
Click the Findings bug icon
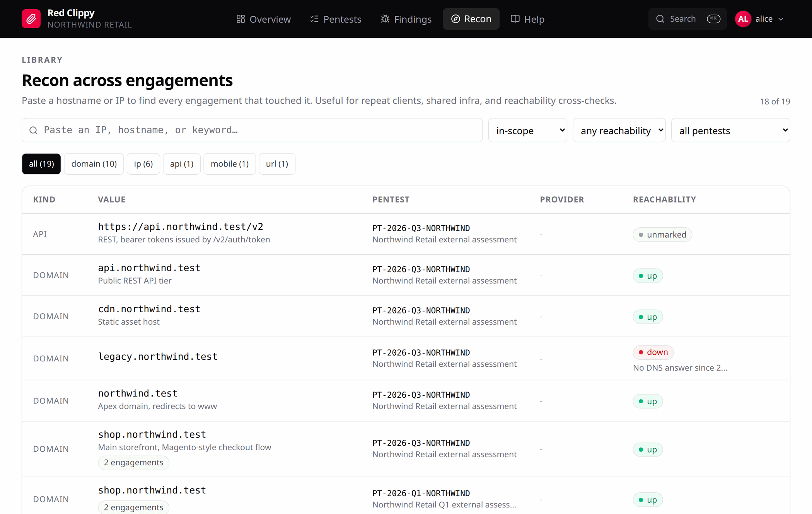(x=385, y=19)
